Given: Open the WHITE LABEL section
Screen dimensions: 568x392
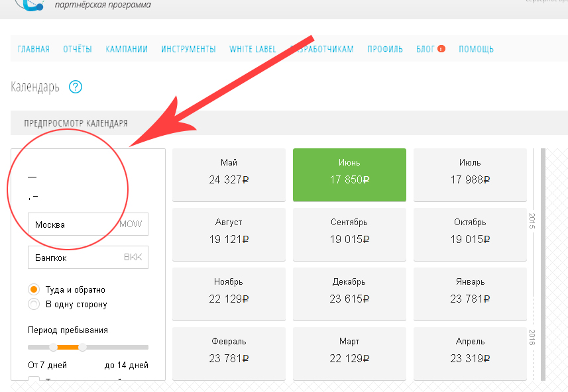Looking at the screenshot, I should point(253,49).
